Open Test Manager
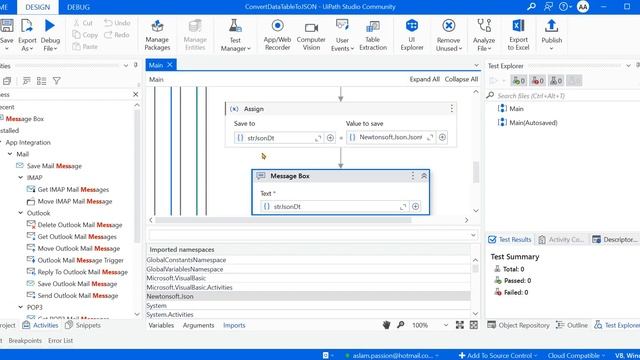Viewport: 640px width, 360px height. (235, 35)
